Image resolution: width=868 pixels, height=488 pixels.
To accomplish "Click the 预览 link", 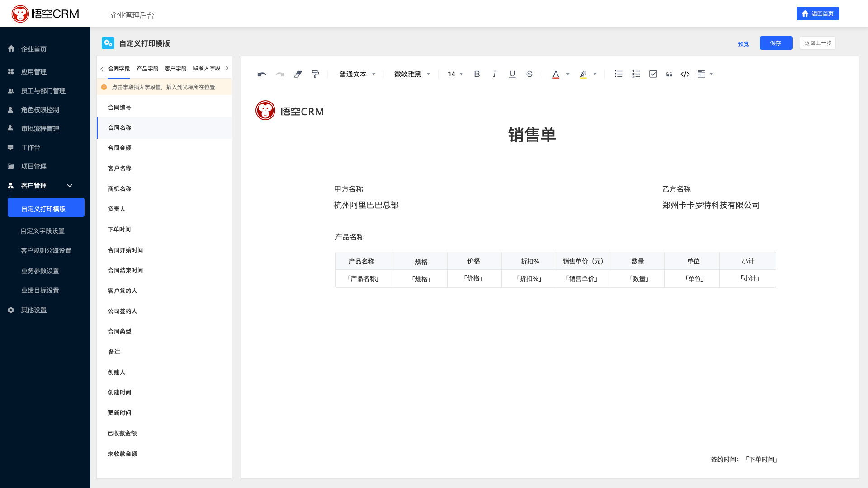I will tap(743, 44).
